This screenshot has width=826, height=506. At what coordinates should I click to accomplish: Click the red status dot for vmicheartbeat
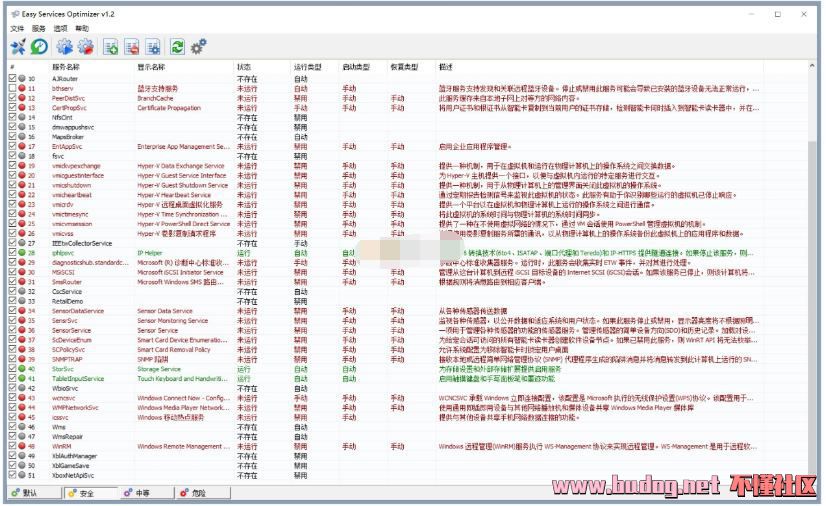[22, 195]
